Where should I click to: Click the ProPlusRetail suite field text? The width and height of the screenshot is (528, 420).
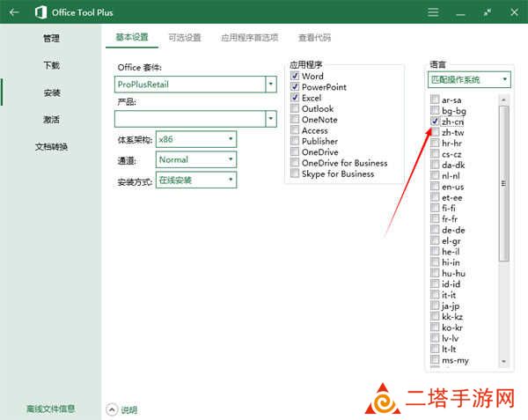click(143, 85)
